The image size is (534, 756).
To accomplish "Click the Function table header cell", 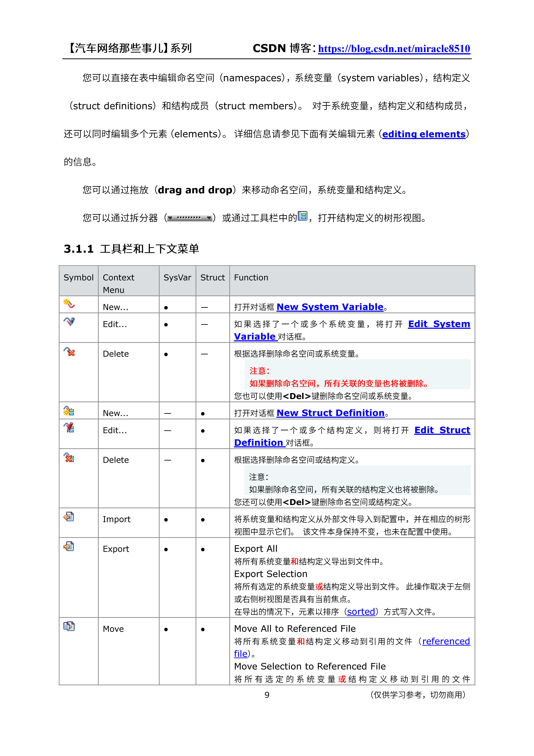I will point(251,278).
